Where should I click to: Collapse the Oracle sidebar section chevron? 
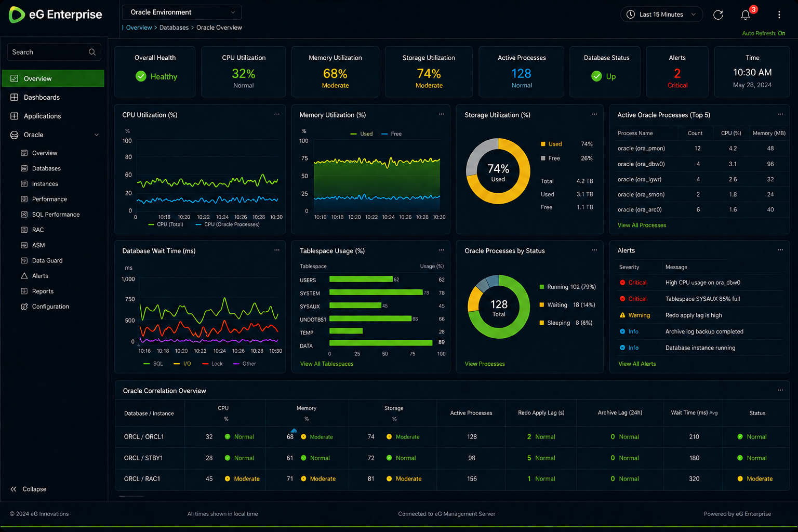(97, 135)
